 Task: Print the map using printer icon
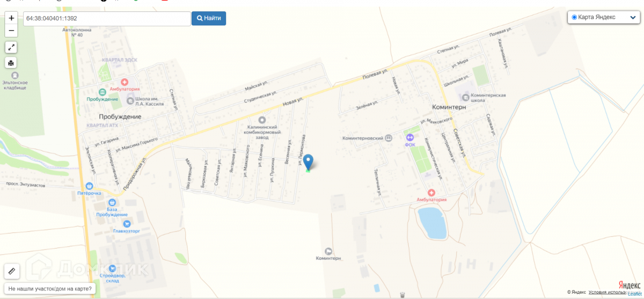coord(11,63)
